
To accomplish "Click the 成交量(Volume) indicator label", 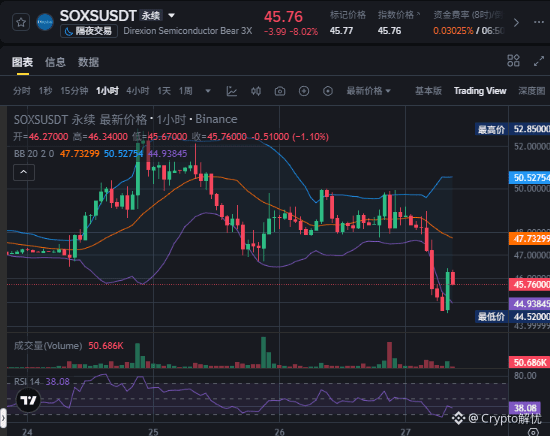I will (x=48, y=346).
